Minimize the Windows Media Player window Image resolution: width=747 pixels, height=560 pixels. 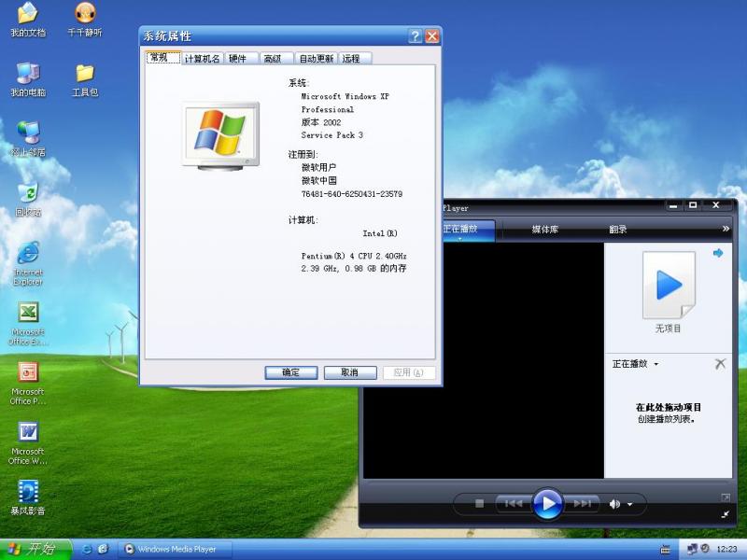673,205
